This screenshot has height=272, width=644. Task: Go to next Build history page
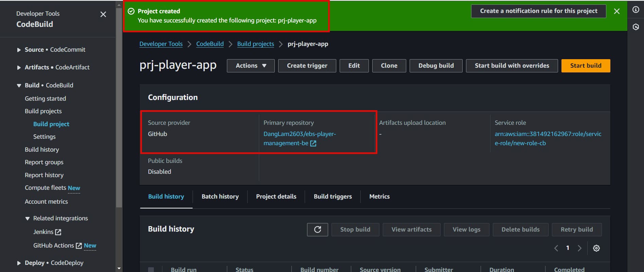pyautogui.click(x=579, y=248)
